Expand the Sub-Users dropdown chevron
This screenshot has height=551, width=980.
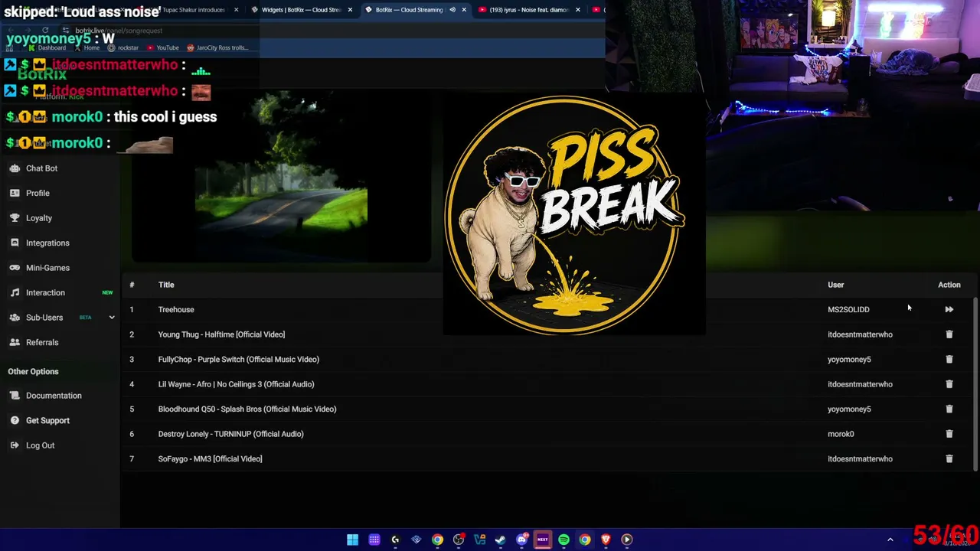click(x=111, y=318)
